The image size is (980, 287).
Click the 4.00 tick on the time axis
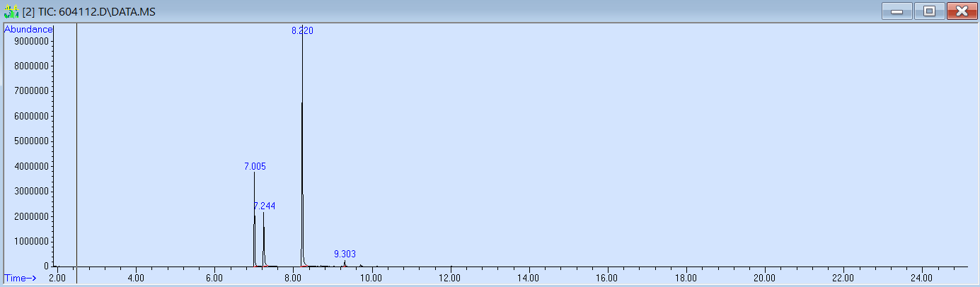pyautogui.click(x=135, y=278)
